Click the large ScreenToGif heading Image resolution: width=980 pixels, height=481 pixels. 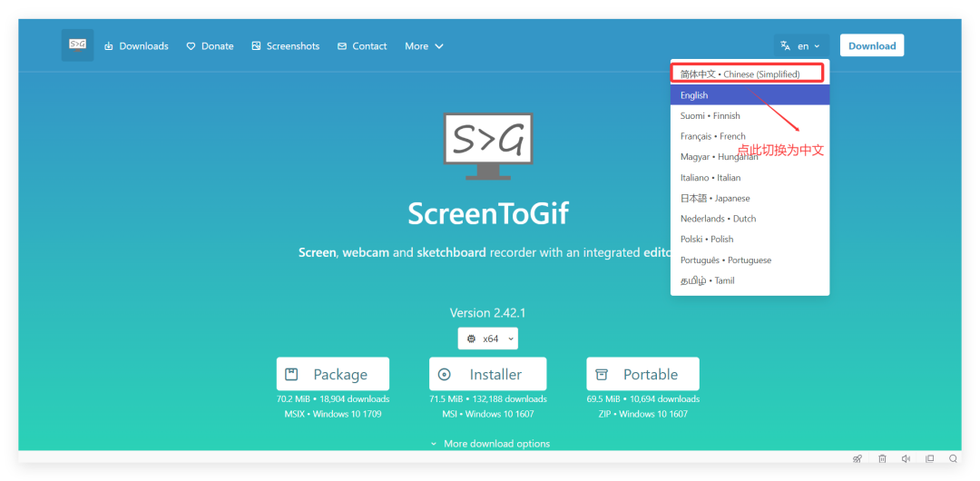tap(488, 214)
